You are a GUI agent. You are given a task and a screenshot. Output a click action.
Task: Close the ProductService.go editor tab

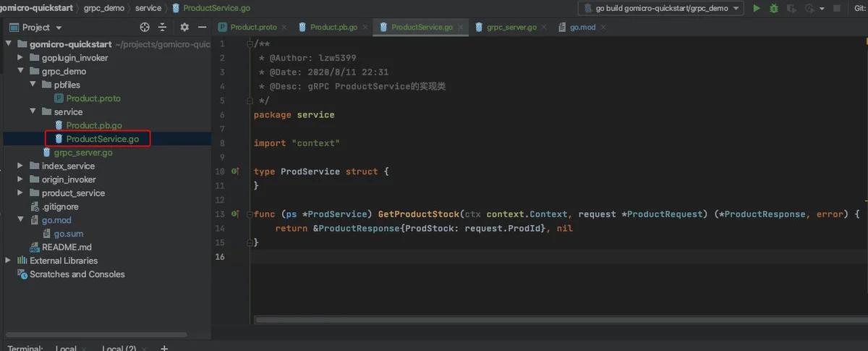[460, 27]
